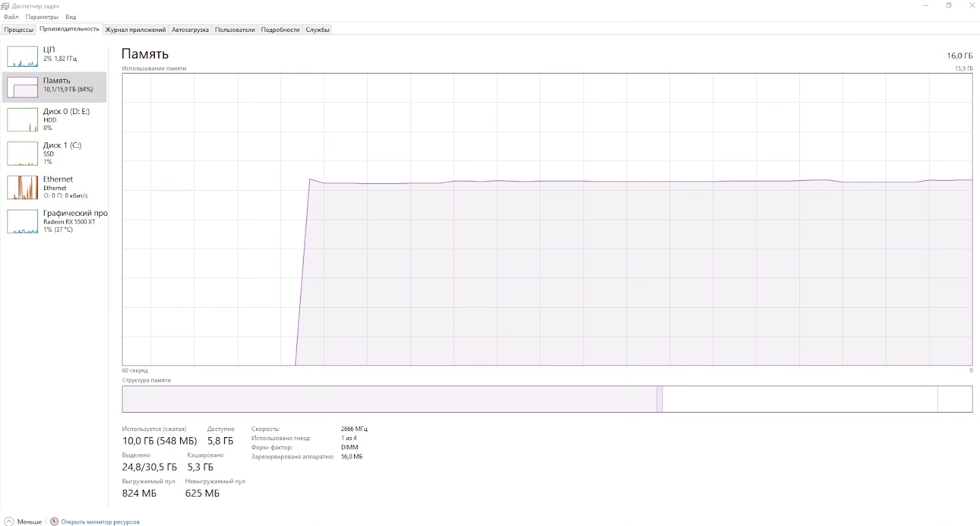
Task: Select the Радеон graphics processor graph thumbnail
Action: point(23,221)
